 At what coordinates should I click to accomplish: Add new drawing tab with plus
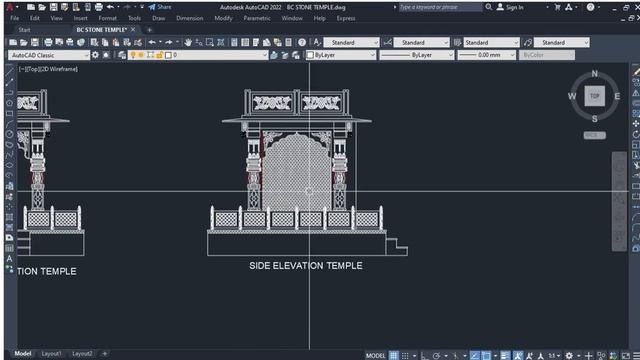pos(149,30)
